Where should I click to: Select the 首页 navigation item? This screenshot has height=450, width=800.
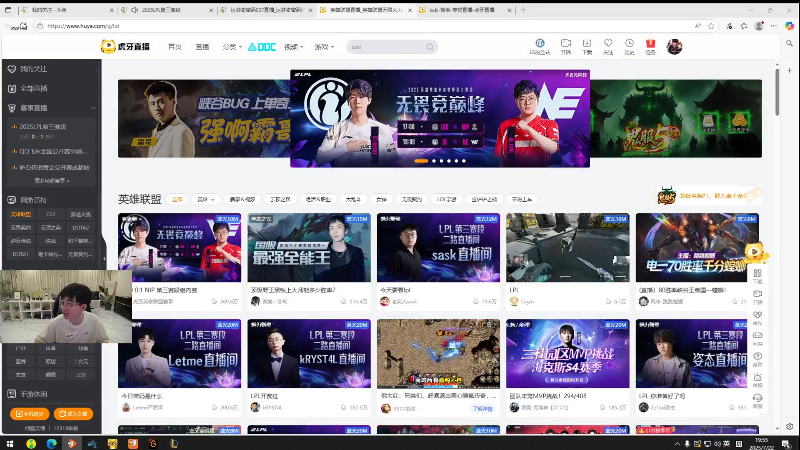pyautogui.click(x=174, y=47)
